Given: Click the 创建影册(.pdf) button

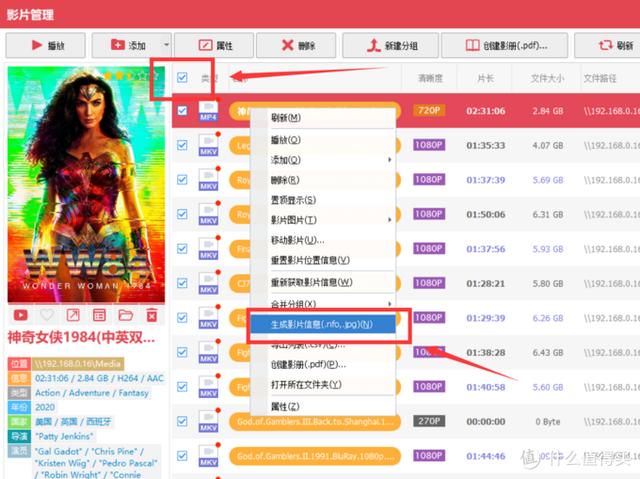Looking at the screenshot, I should [504, 45].
